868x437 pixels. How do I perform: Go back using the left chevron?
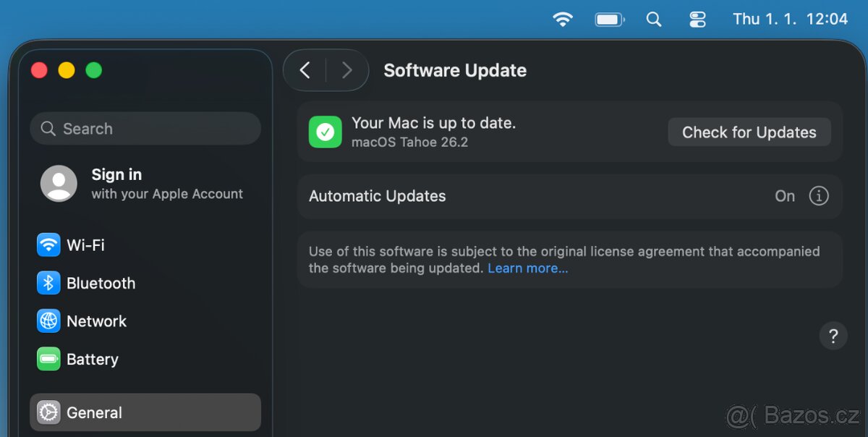[x=305, y=70]
